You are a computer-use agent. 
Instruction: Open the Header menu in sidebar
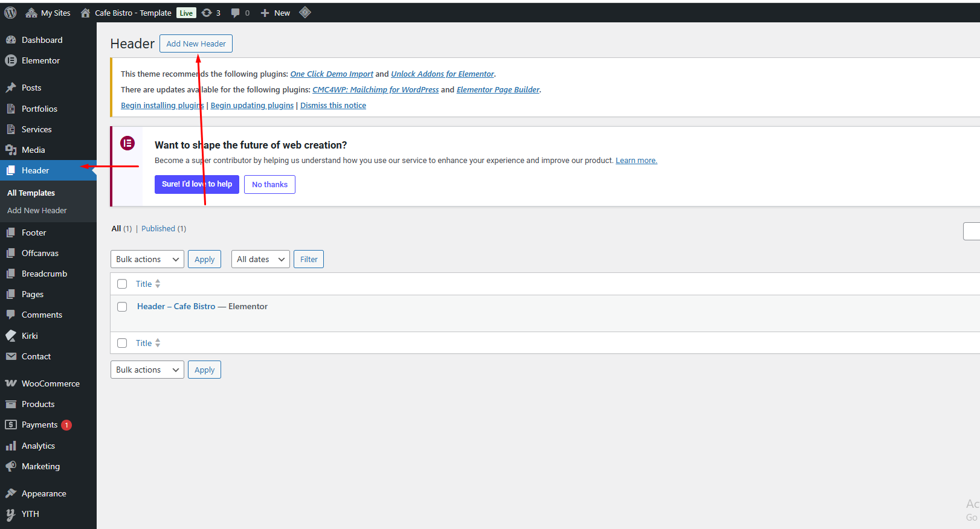48,170
